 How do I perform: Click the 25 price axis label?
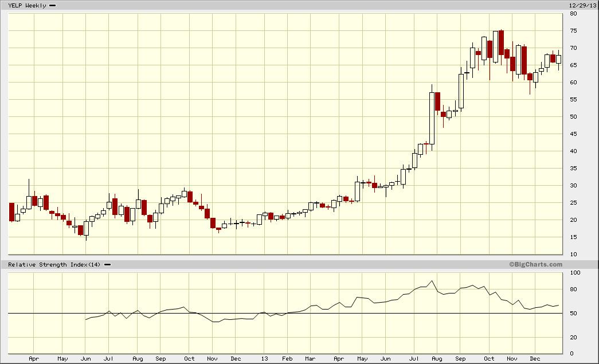coord(573,202)
